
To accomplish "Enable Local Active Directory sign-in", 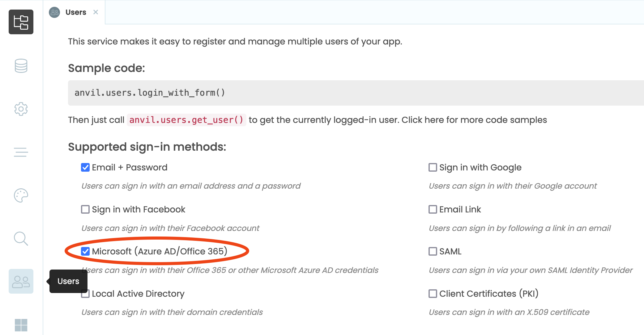I will [x=85, y=294].
